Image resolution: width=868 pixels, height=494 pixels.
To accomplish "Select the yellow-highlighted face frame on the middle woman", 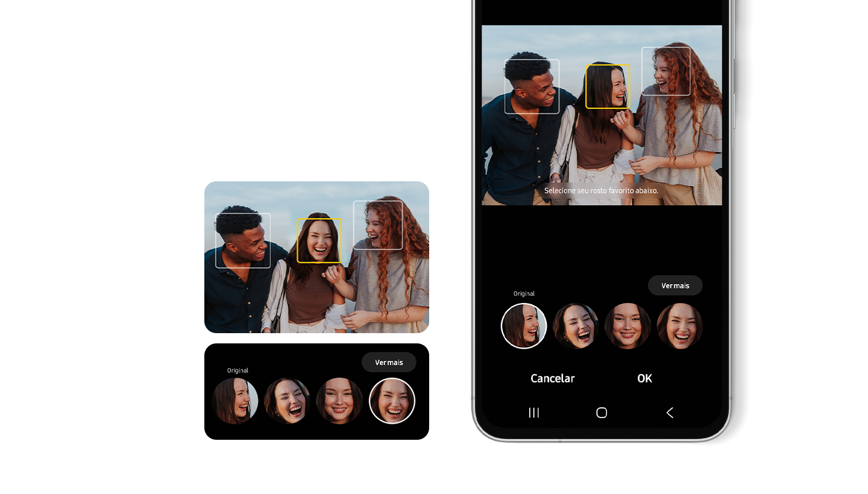I will click(608, 86).
